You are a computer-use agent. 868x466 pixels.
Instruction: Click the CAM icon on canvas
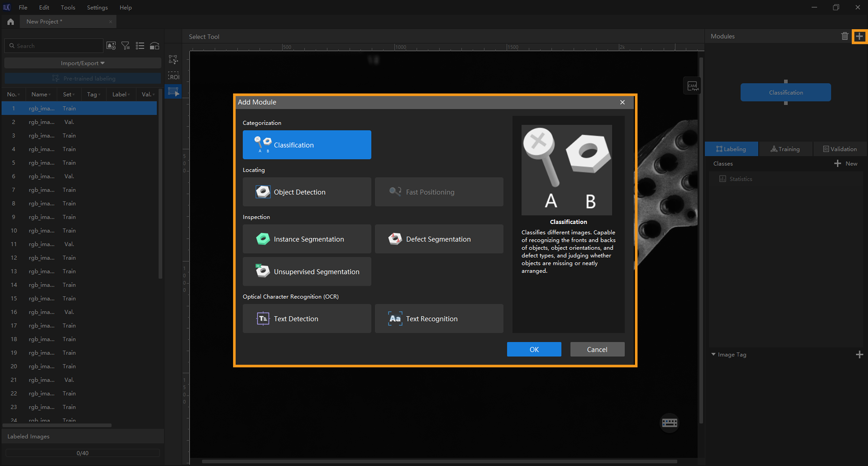pyautogui.click(x=692, y=86)
